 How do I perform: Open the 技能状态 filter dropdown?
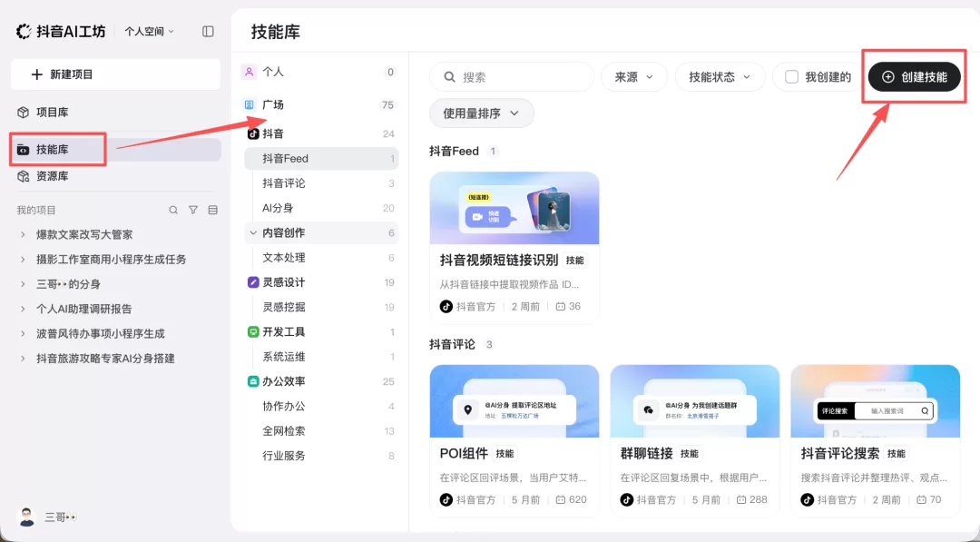click(720, 77)
